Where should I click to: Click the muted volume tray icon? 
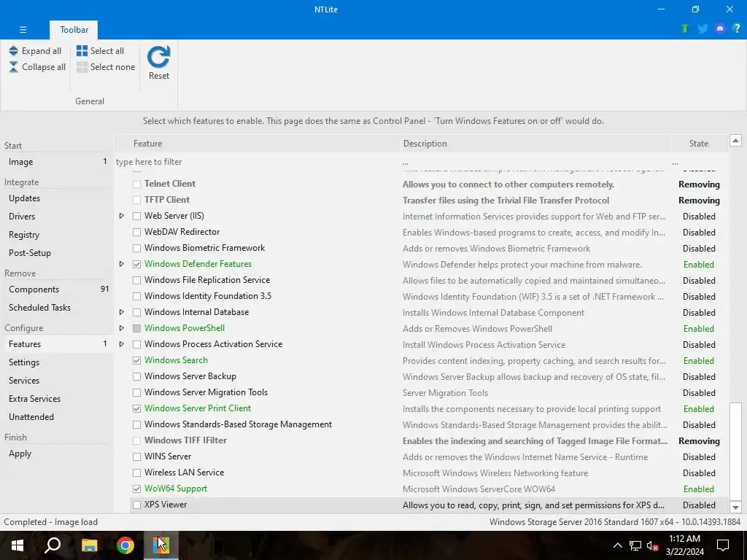[x=653, y=545]
